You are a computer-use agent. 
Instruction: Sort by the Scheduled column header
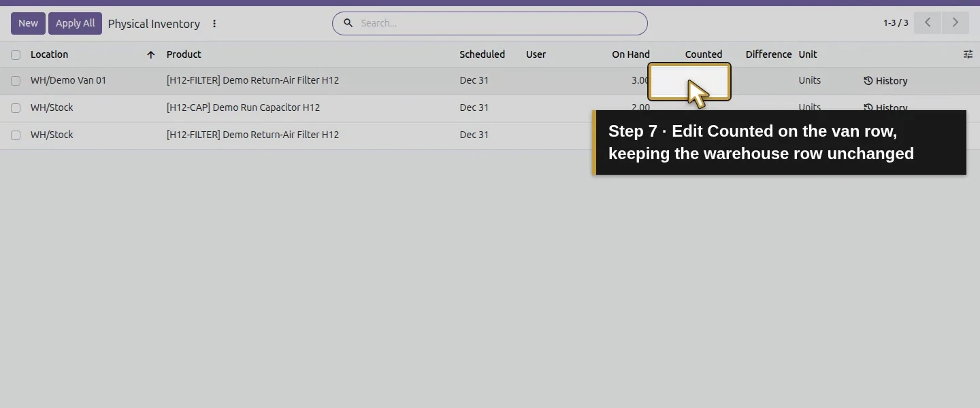click(x=482, y=54)
